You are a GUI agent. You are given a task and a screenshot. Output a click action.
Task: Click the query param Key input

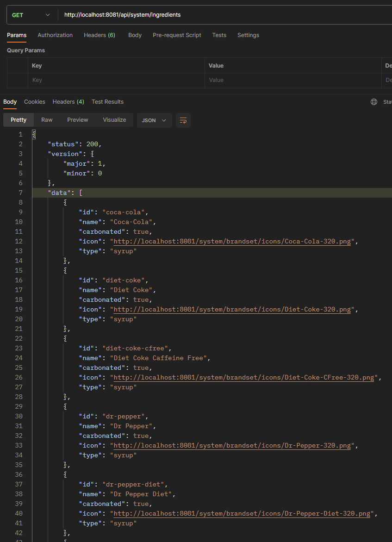tap(116, 80)
